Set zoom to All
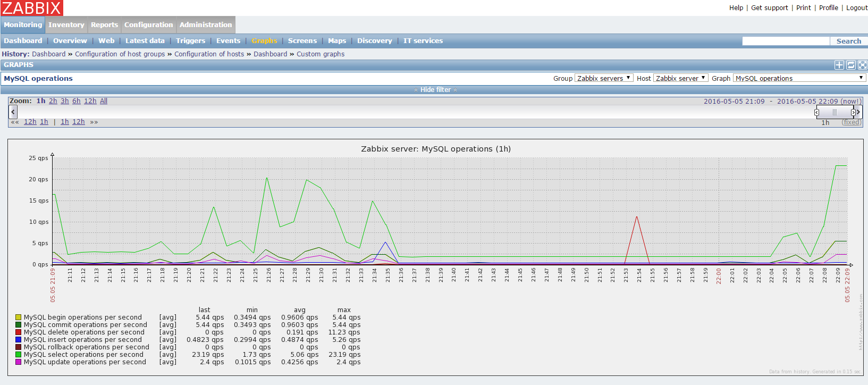Image resolution: width=868 pixels, height=385 pixels. 104,101
